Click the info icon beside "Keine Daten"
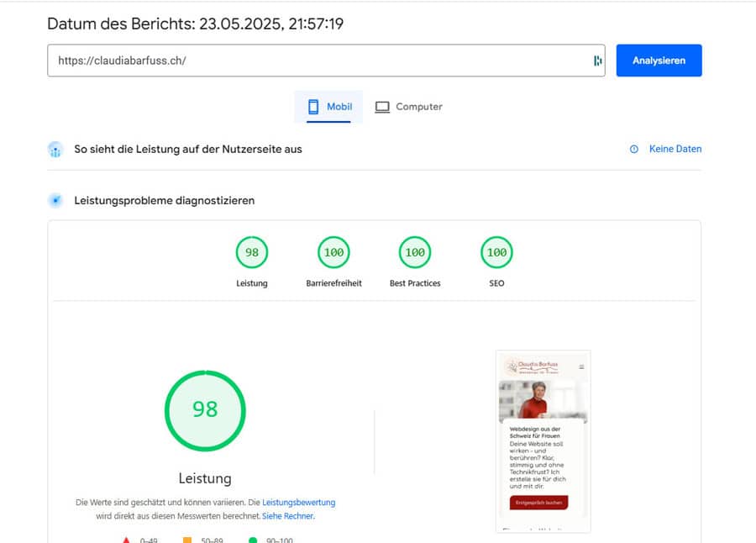This screenshot has height=543, width=756. [x=633, y=149]
